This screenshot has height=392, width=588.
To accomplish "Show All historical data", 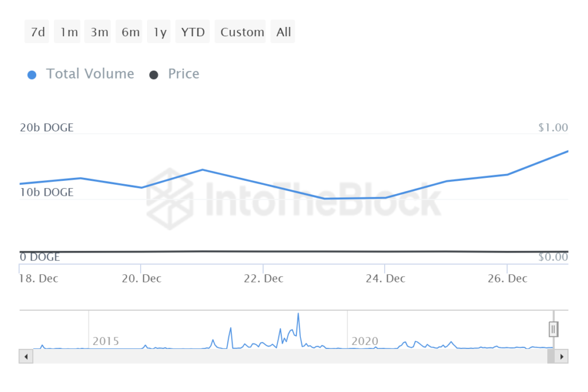I will click(x=284, y=32).
